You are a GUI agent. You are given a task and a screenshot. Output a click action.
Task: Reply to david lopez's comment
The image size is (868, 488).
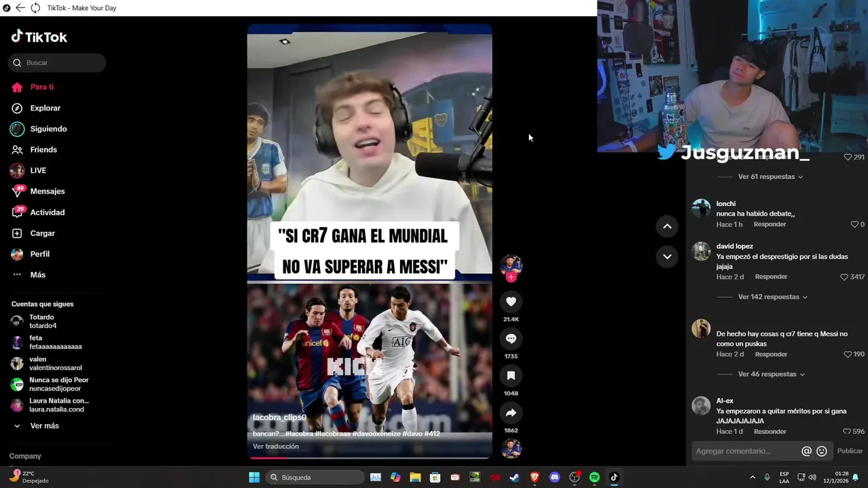tap(771, 277)
